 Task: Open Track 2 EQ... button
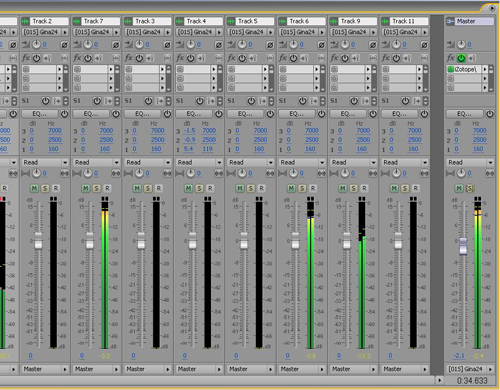40,114
